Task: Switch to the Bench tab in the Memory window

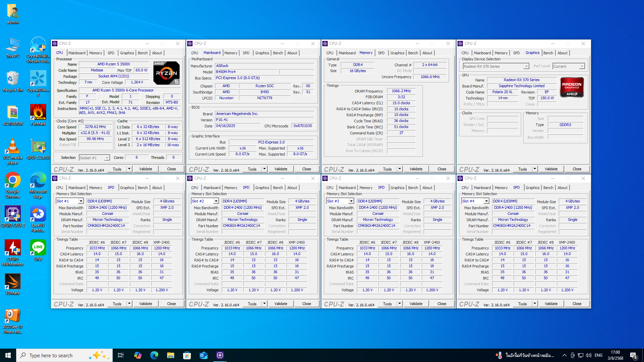Action: tap(413, 53)
